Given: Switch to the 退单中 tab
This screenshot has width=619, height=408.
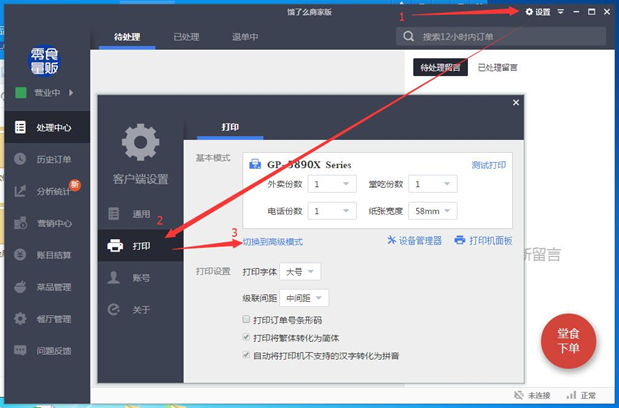Looking at the screenshot, I should [245, 37].
